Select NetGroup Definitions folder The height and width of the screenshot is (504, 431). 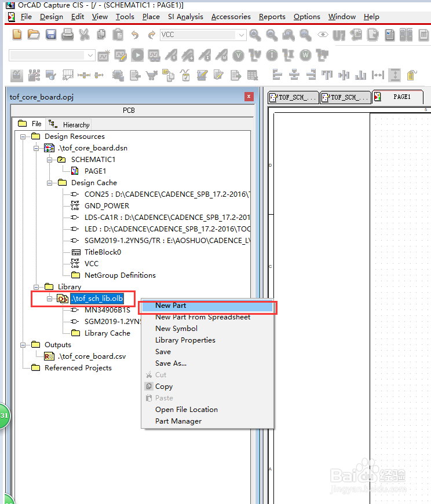click(x=120, y=275)
